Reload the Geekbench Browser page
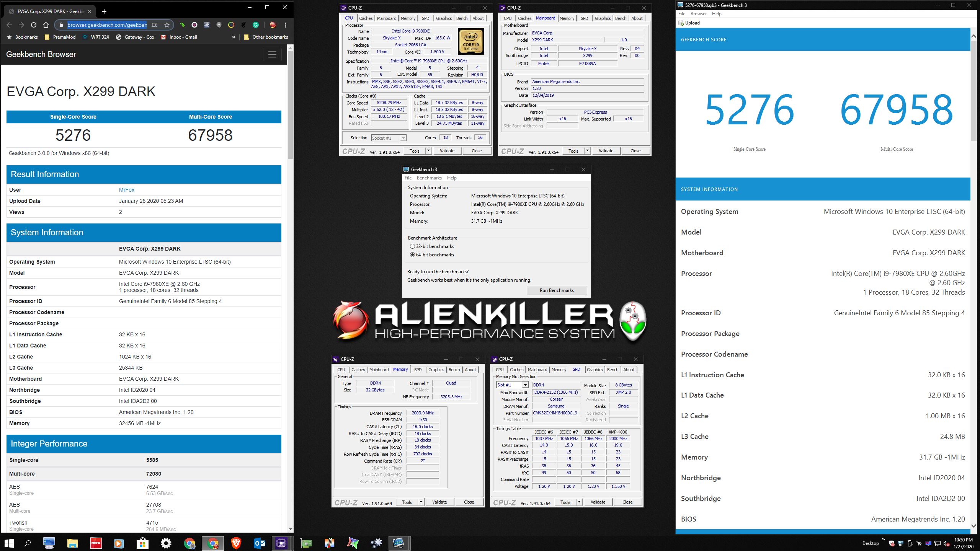The height and width of the screenshot is (551, 980). tap(34, 25)
